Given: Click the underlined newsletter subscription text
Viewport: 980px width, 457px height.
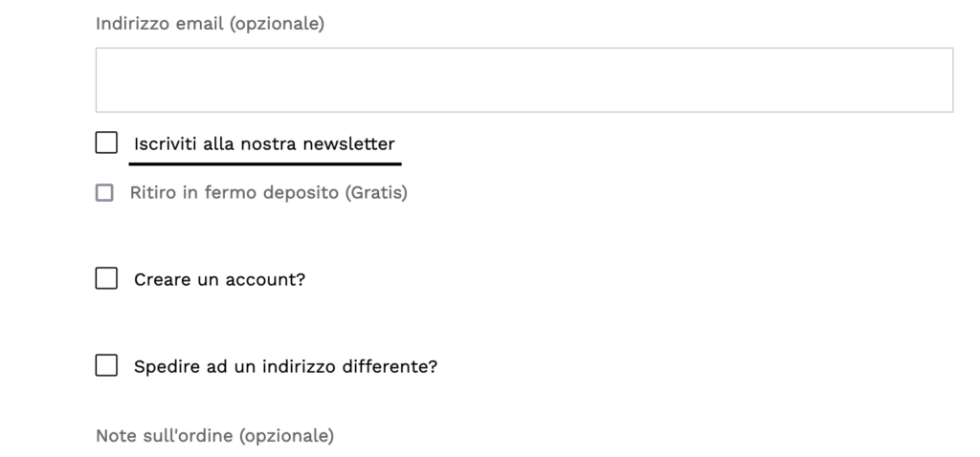Looking at the screenshot, I should coord(264,144).
